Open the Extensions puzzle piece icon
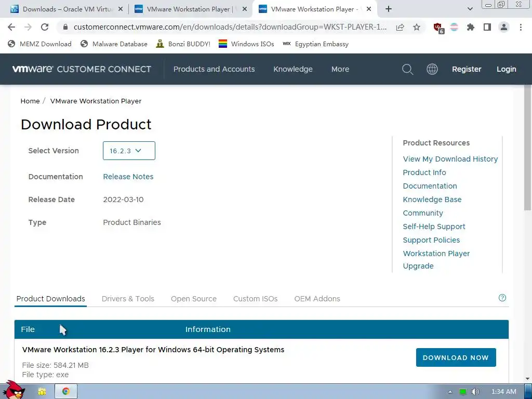Screen dimensions: 532x399 [471, 27]
